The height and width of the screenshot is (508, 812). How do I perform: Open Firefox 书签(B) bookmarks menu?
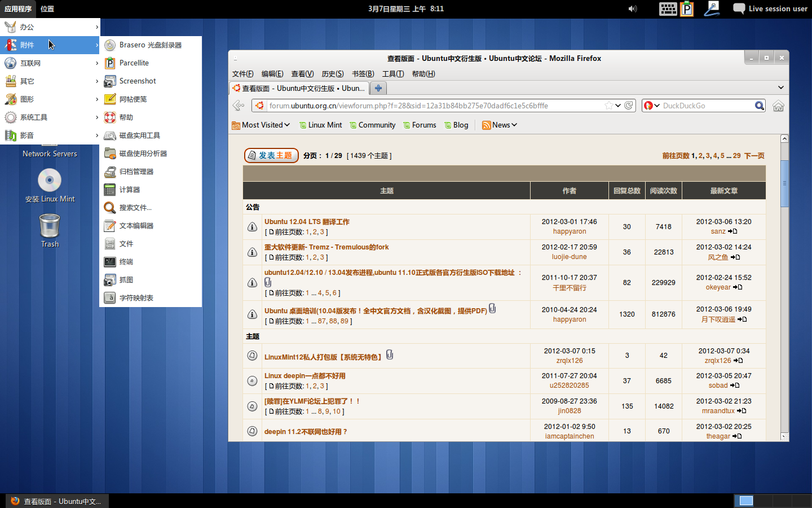(x=363, y=74)
